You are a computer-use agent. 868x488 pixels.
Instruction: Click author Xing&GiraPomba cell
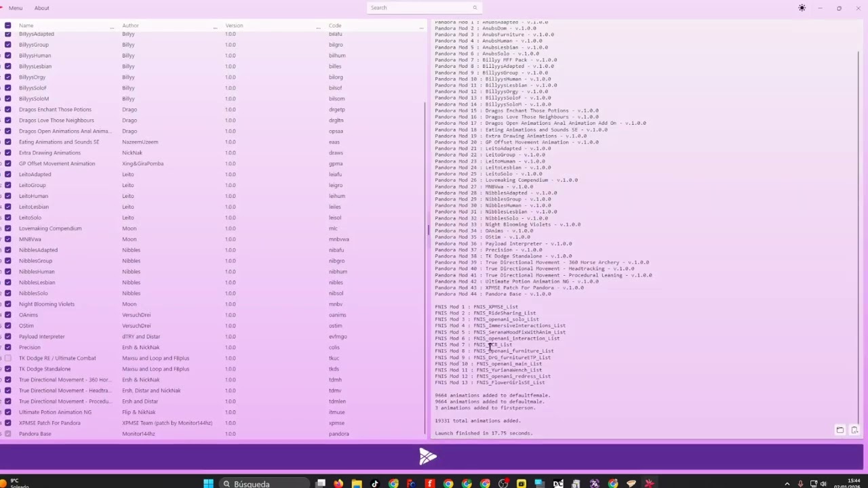click(x=142, y=163)
